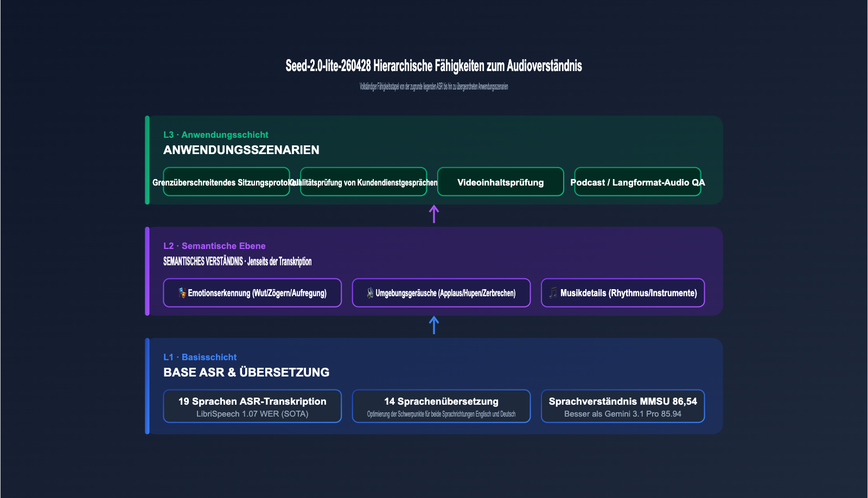Click the Optimierung der Schwerpunkte subtitle text

[441, 414]
